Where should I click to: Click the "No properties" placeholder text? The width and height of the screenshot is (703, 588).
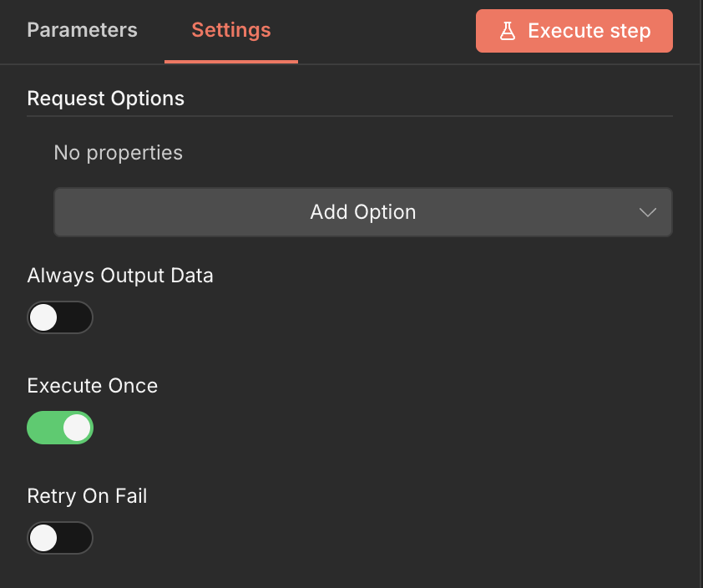point(118,153)
